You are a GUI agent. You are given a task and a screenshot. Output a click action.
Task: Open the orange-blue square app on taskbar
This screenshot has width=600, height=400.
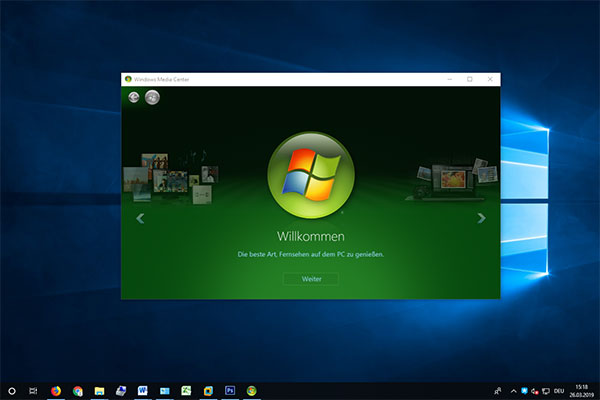pos(208,391)
